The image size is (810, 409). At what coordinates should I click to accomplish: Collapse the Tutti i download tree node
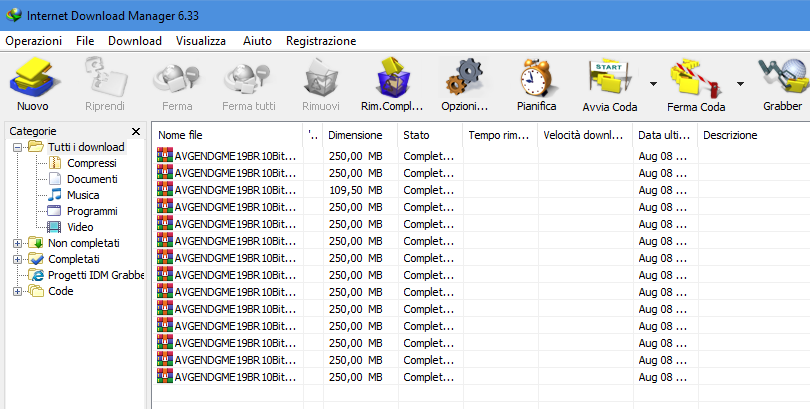[x=18, y=147]
